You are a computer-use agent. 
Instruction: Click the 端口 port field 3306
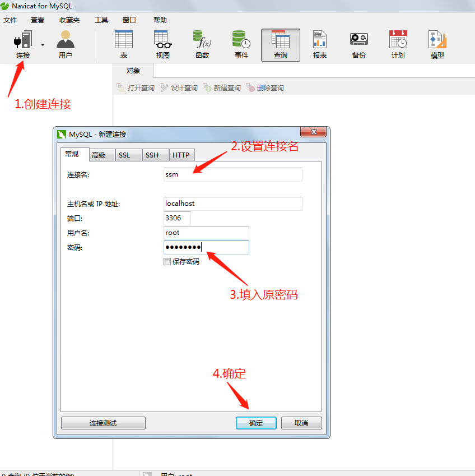tap(177, 218)
